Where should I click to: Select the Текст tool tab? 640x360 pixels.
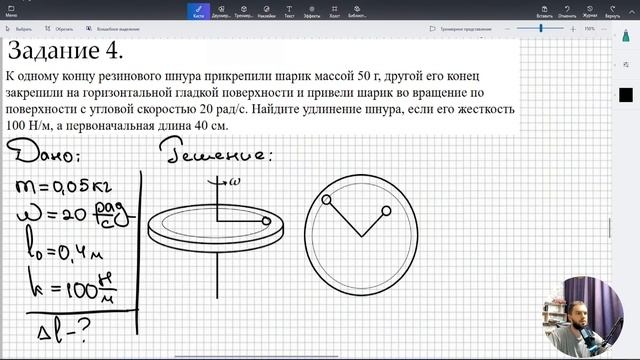click(x=289, y=11)
